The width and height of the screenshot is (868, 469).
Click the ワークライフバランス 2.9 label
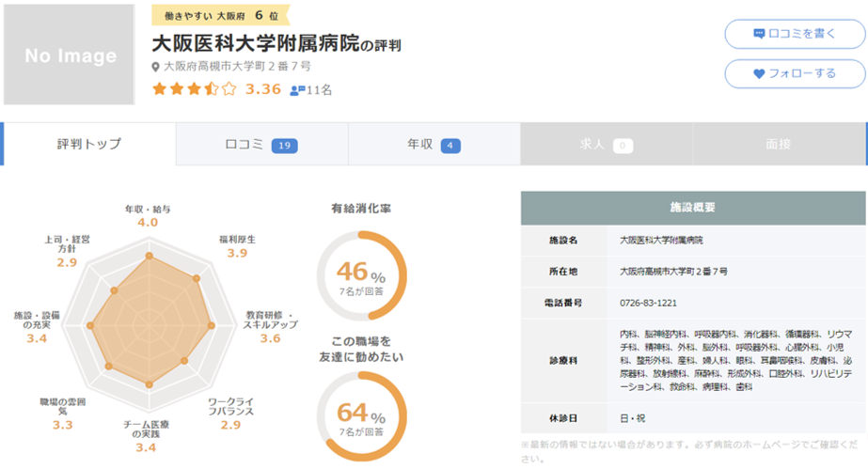(x=230, y=414)
